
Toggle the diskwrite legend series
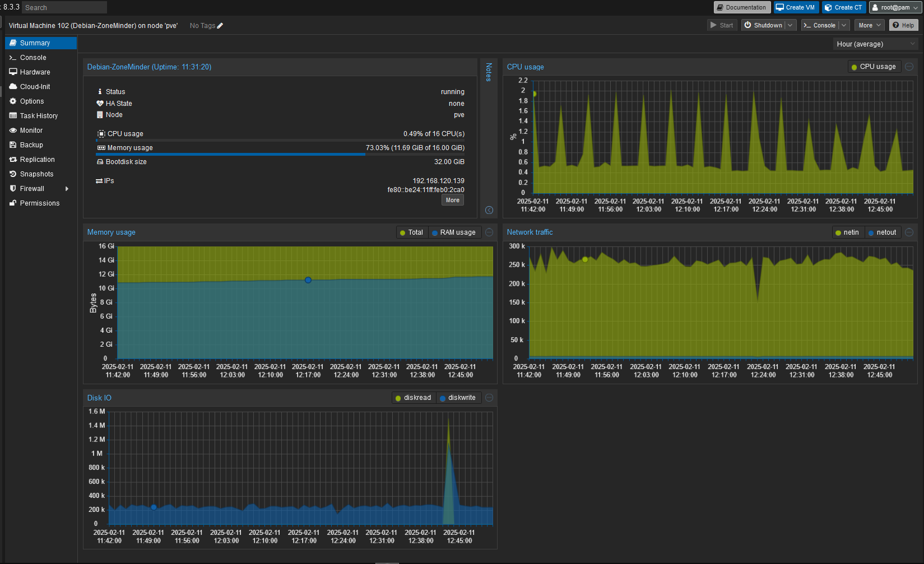458,398
